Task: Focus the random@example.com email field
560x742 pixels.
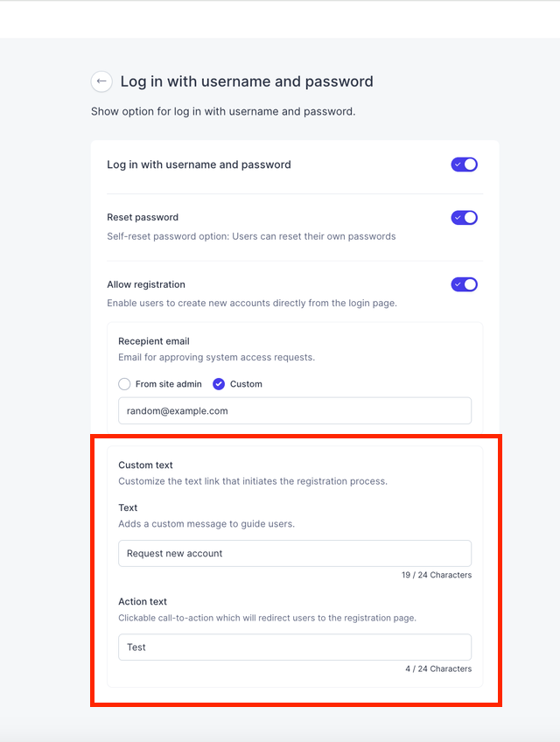Action: [x=295, y=410]
